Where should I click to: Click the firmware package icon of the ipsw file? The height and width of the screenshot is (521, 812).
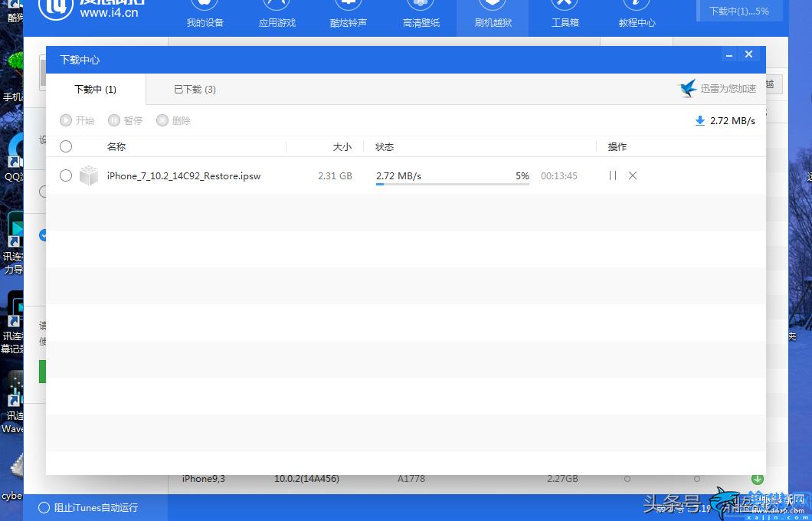click(89, 175)
